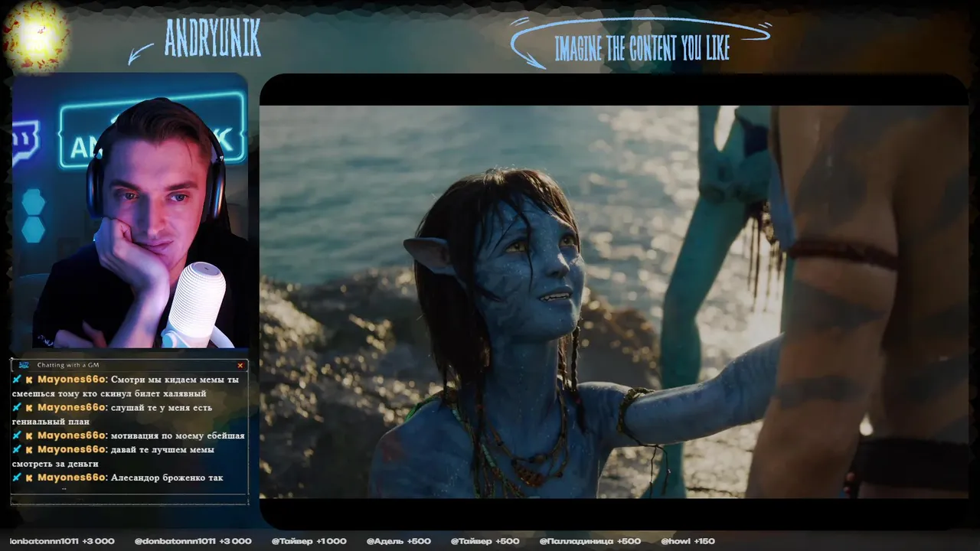Focus the chat input field below messages
This screenshot has height=551, width=980.
pos(129,498)
